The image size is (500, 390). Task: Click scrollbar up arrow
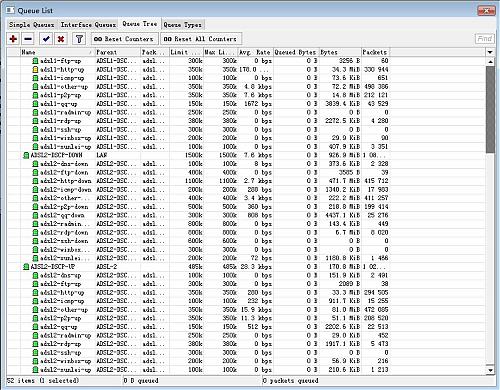click(x=490, y=61)
